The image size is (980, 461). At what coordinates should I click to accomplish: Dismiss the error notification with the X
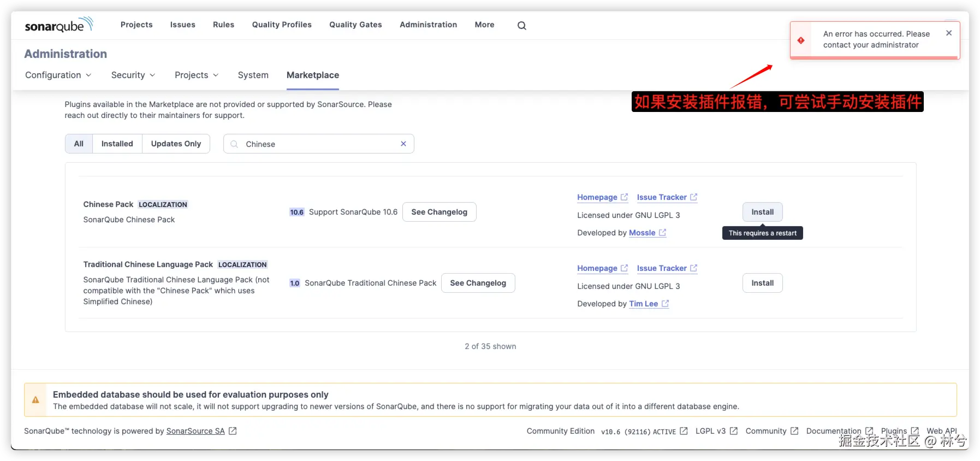tap(949, 33)
